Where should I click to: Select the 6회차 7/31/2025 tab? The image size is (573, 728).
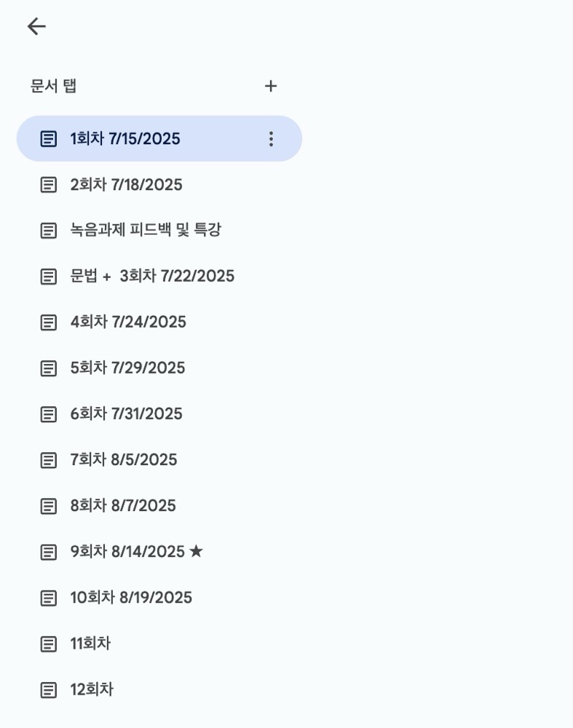(159, 414)
